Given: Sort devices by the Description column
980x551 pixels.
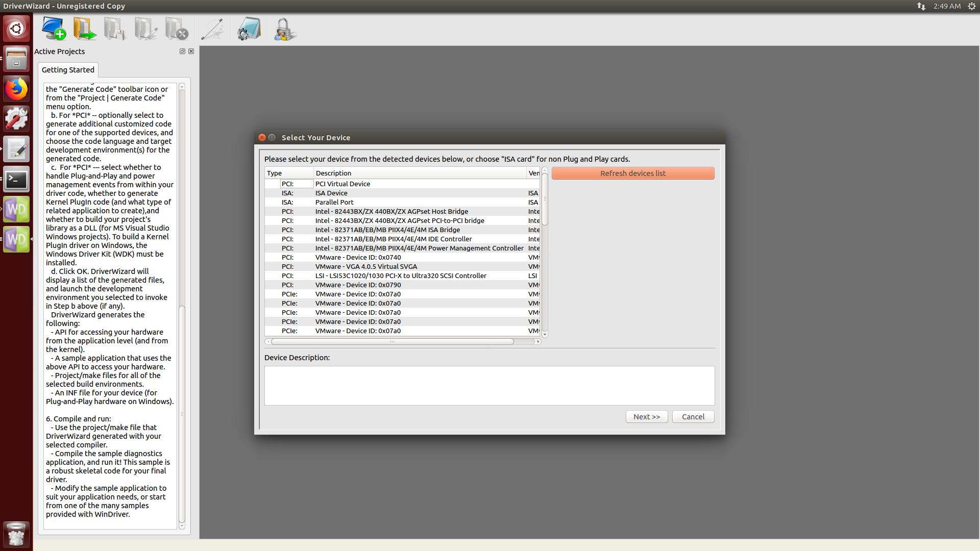Looking at the screenshot, I should click(333, 173).
